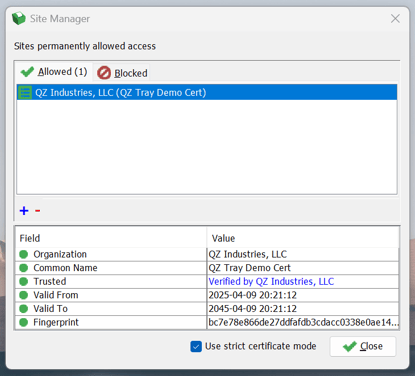Click the blue plus add-site icon
The image size is (415, 376).
click(x=24, y=211)
